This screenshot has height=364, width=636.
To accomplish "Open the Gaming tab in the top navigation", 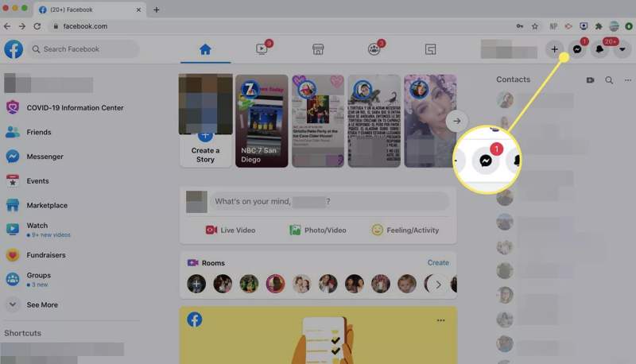I will (430, 49).
